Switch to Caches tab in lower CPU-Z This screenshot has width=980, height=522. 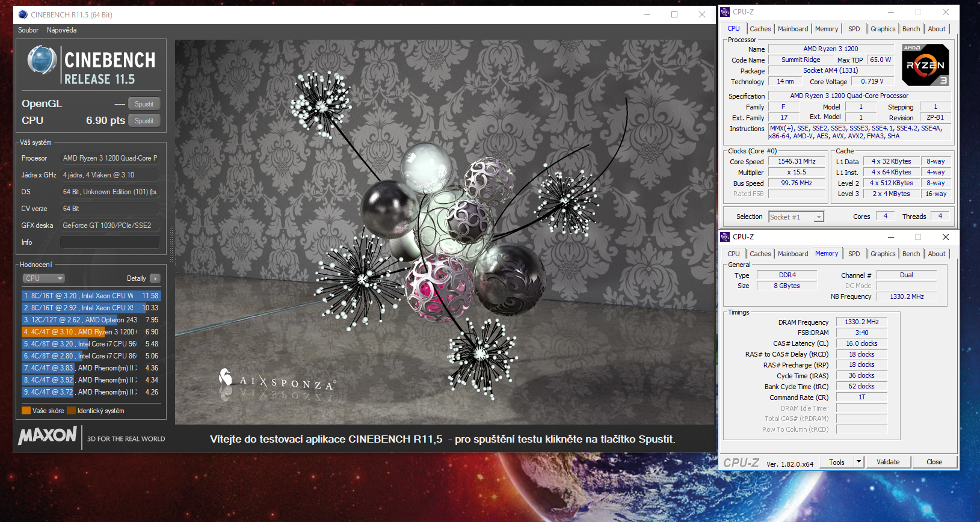tap(760, 254)
